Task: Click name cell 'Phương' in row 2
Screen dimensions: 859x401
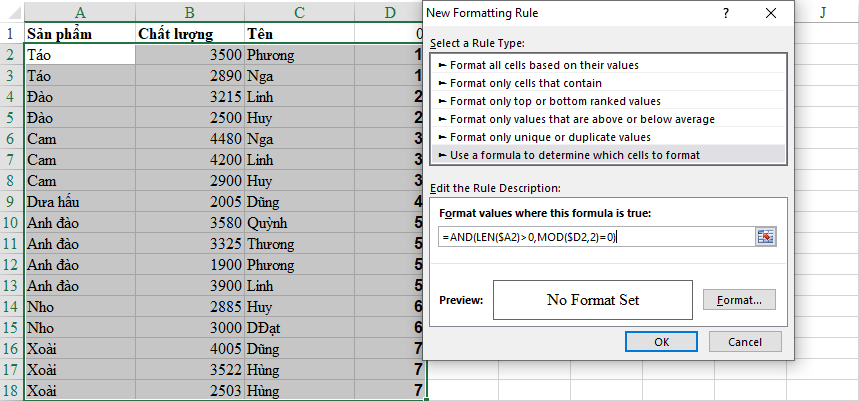Action: [299, 55]
